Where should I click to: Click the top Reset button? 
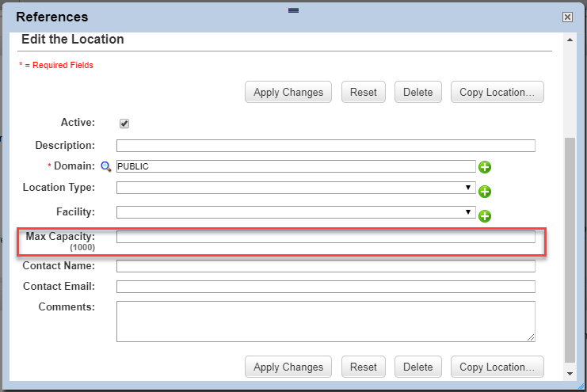(364, 92)
